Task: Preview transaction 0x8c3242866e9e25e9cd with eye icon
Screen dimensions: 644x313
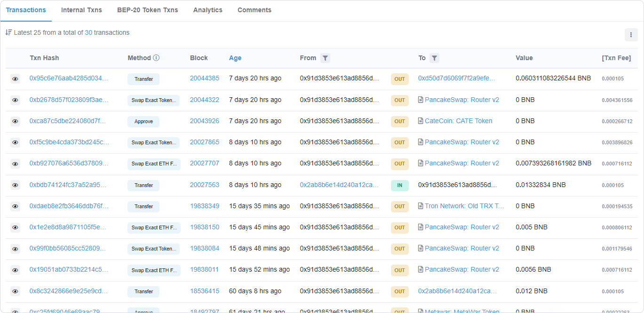Action: point(16,291)
